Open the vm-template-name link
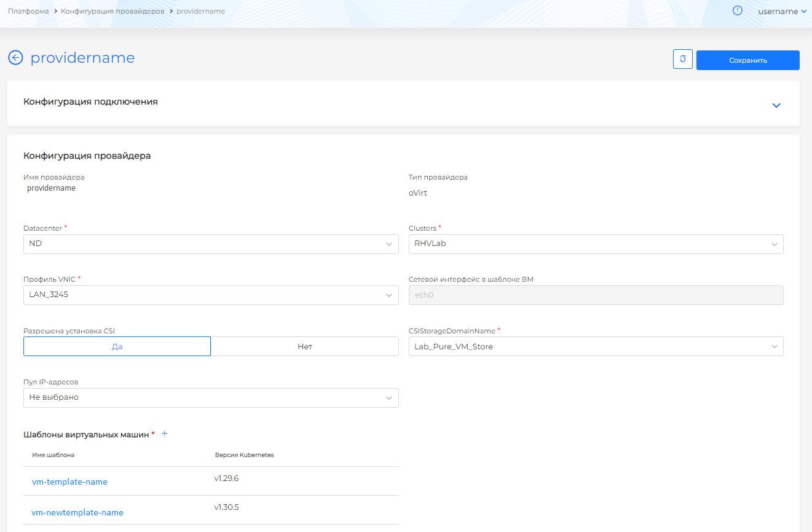This screenshot has width=812, height=532. click(69, 482)
